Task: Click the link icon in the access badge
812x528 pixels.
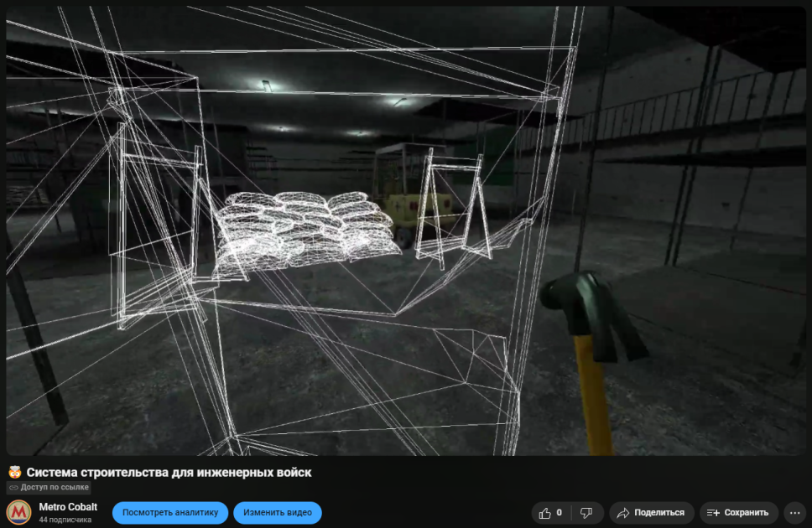Action: click(13, 487)
